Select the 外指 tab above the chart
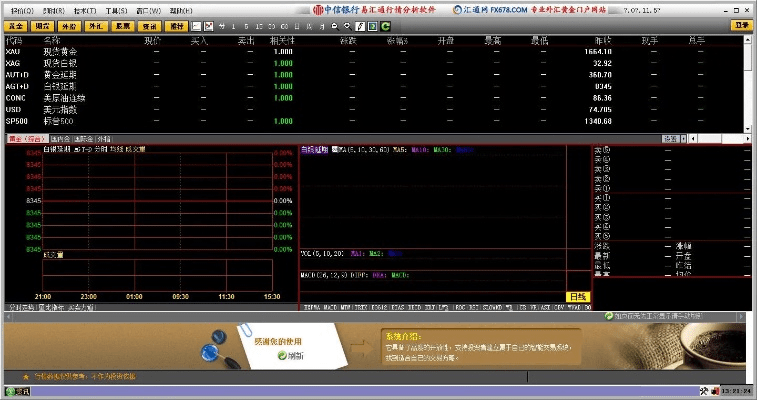 click(104, 138)
